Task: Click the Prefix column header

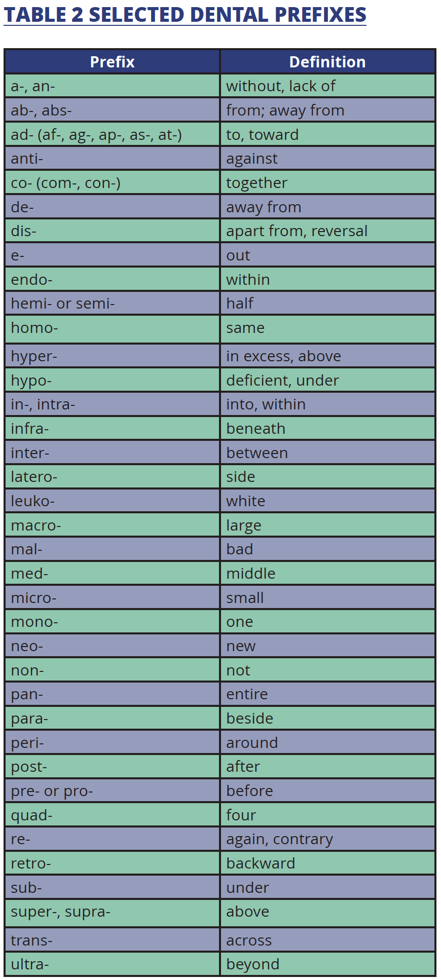Action: coord(112,62)
